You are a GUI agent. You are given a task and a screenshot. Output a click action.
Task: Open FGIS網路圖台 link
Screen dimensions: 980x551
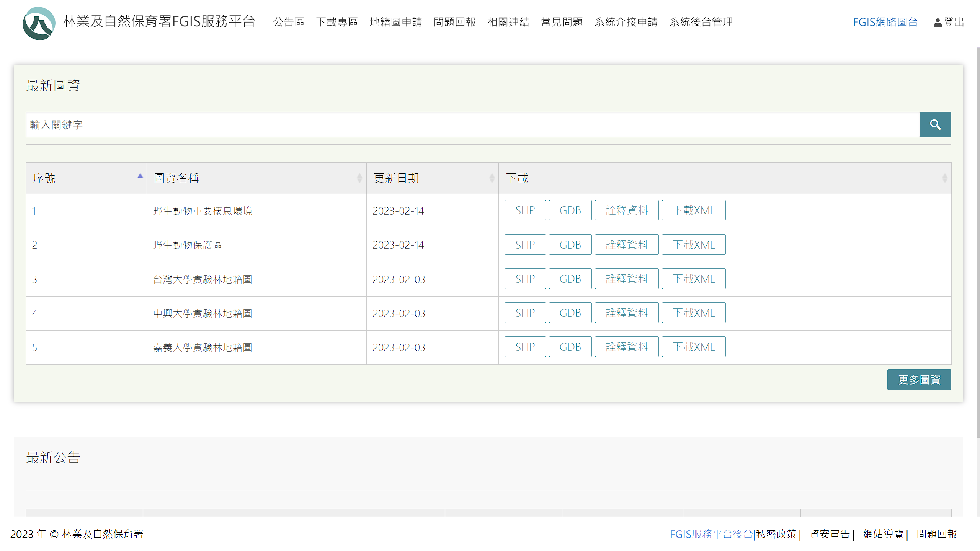point(885,22)
